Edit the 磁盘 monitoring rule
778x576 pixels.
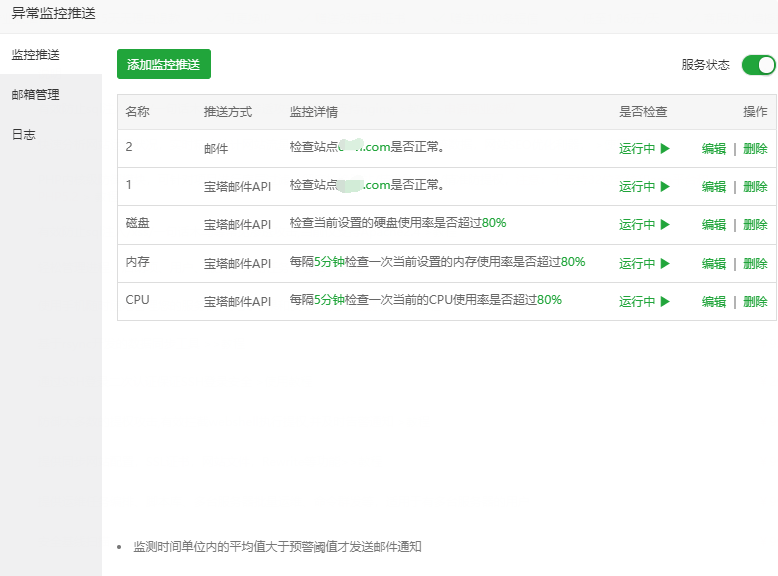click(x=714, y=225)
